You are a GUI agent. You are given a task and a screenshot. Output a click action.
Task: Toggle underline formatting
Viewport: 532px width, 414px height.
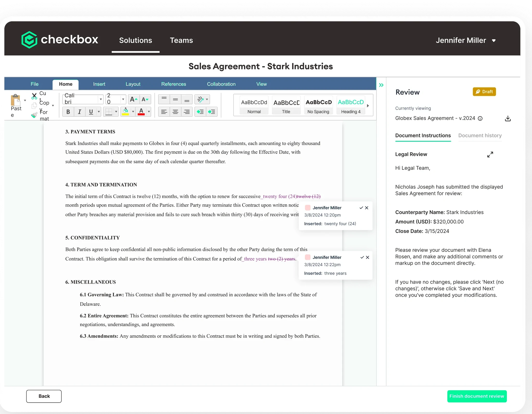91,112
